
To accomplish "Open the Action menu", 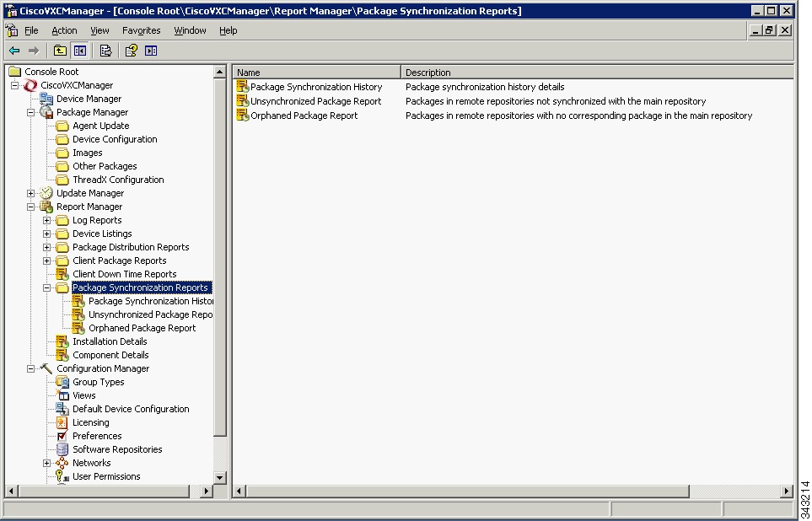I will coord(64,30).
